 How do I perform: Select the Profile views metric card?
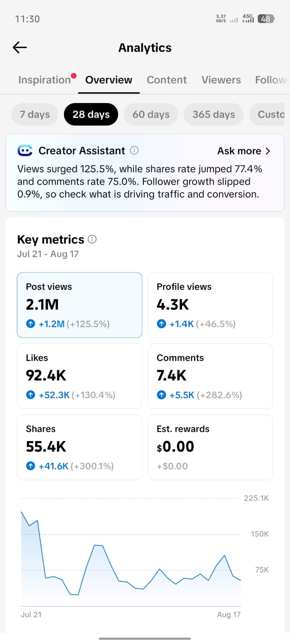(210, 305)
